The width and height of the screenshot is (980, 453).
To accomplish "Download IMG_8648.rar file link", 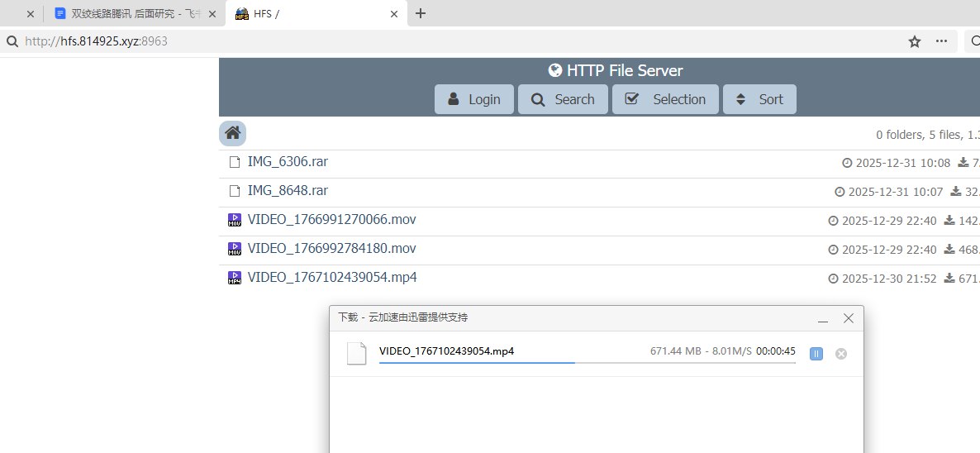I will point(288,191).
